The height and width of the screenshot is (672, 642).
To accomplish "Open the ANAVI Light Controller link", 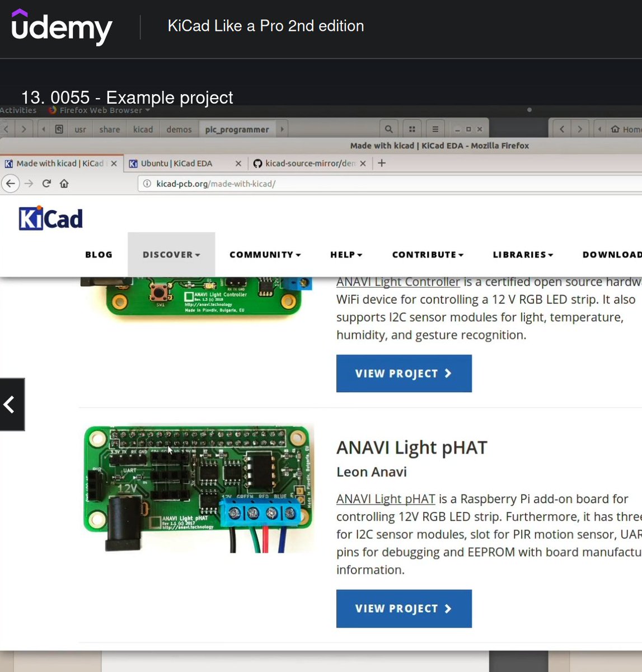I will click(x=397, y=282).
